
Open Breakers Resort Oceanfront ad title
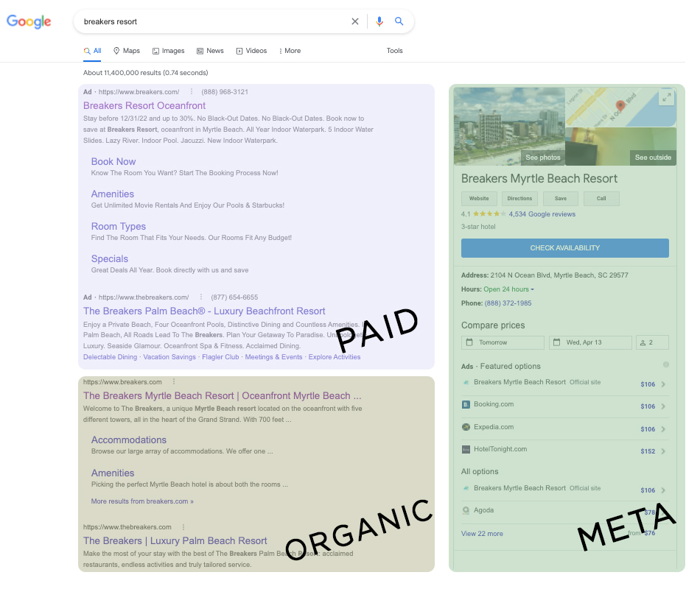pyautogui.click(x=144, y=106)
